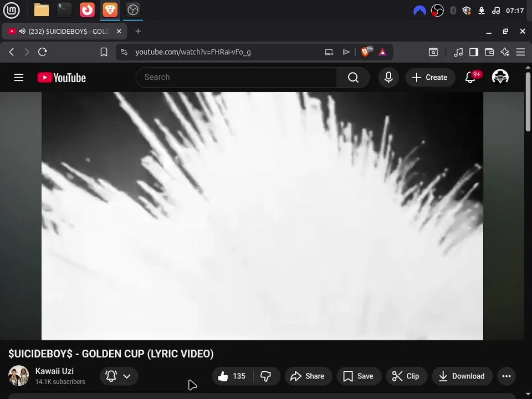Click the YouTube Search field

click(x=237, y=78)
